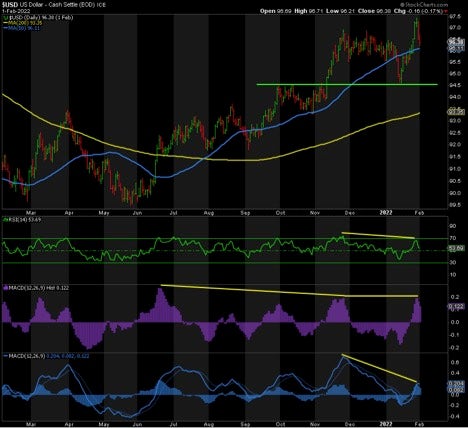
Task: Click the 0.204 MACD line value tag
Action: click(456, 384)
